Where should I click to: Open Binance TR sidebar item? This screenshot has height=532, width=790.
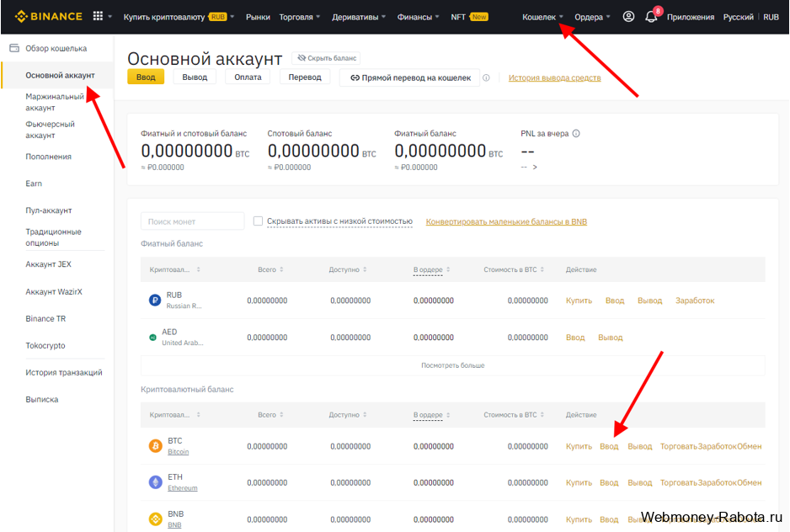(x=45, y=318)
